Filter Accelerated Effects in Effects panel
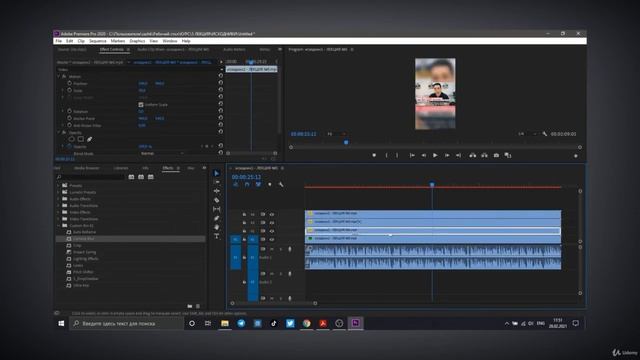This screenshot has height=360, width=640. tap(131, 177)
